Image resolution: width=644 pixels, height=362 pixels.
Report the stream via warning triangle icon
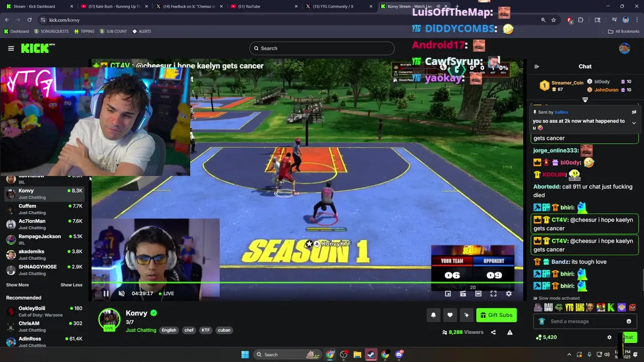[x=510, y=332]
